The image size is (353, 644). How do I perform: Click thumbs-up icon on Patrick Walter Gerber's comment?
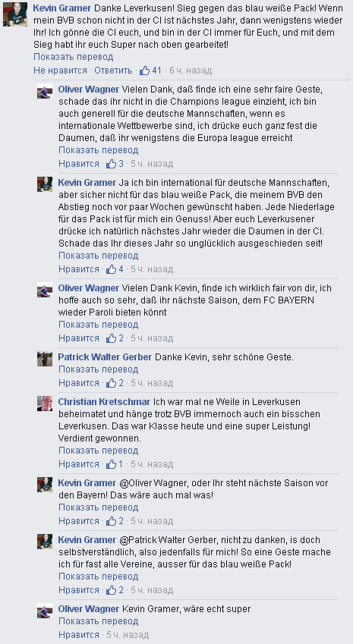112,383
